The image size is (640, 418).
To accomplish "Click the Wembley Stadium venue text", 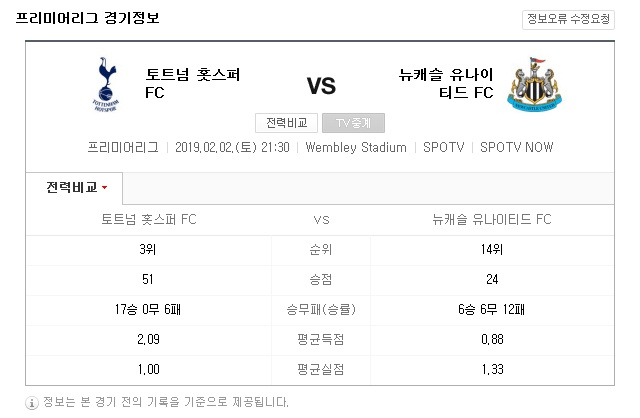I will tap(357, 147).
